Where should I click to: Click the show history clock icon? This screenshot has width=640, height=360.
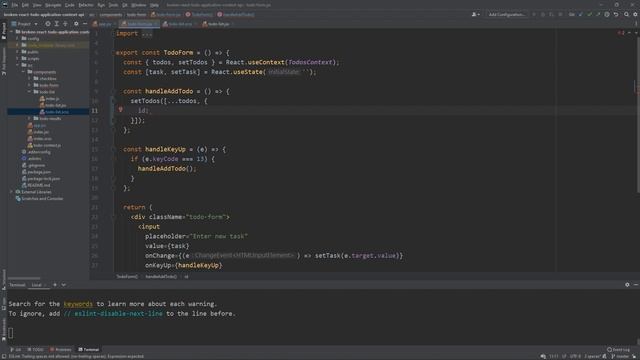[x=607, y=14]
